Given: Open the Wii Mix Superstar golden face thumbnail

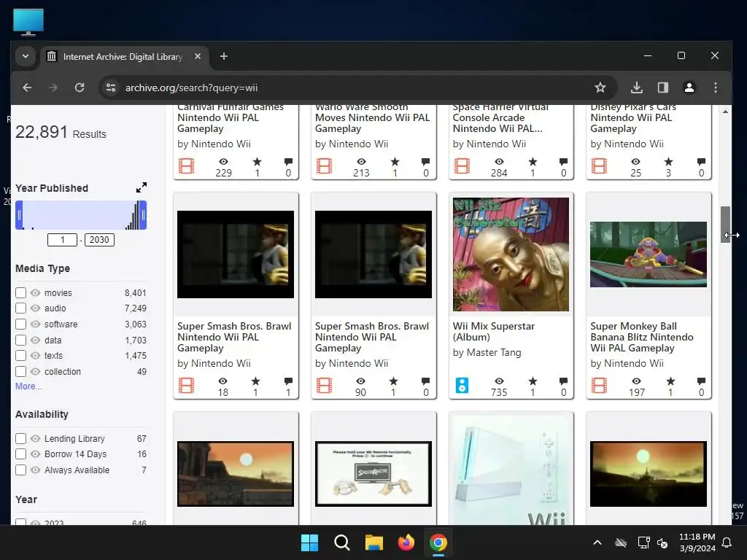Looking at the screenshot, I should pos(511,254).
